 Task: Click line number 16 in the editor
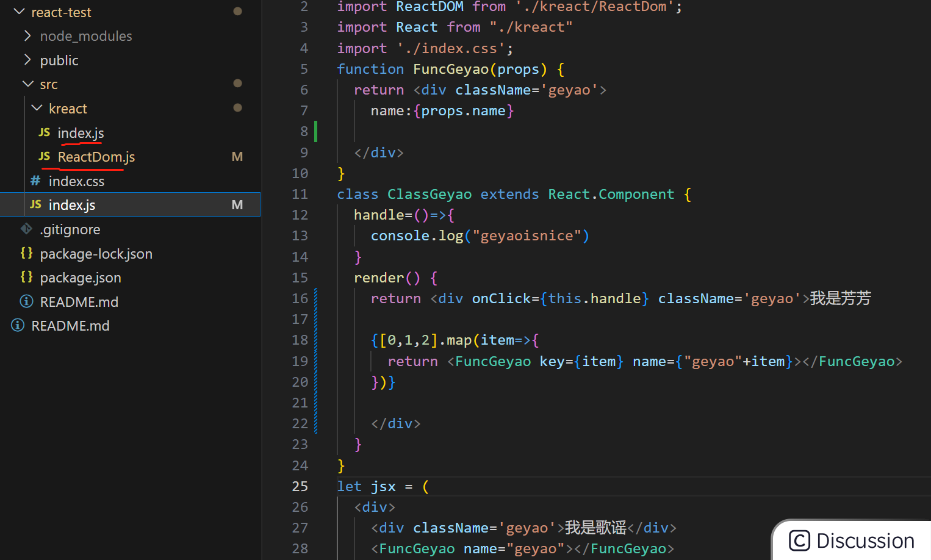(300, 298)
